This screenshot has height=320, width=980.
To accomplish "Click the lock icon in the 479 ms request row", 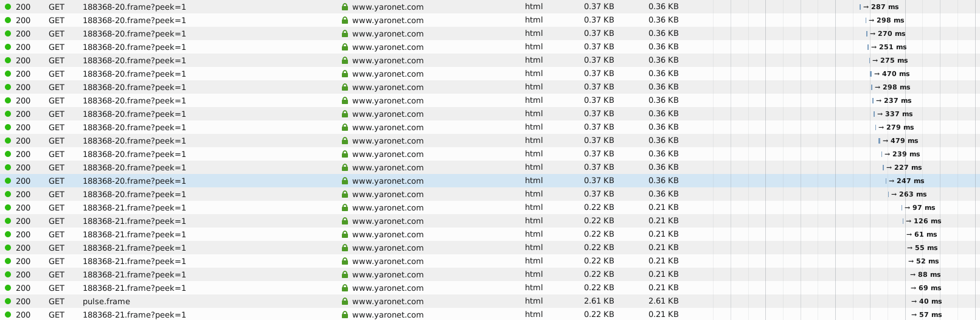I will click(345, 141).
